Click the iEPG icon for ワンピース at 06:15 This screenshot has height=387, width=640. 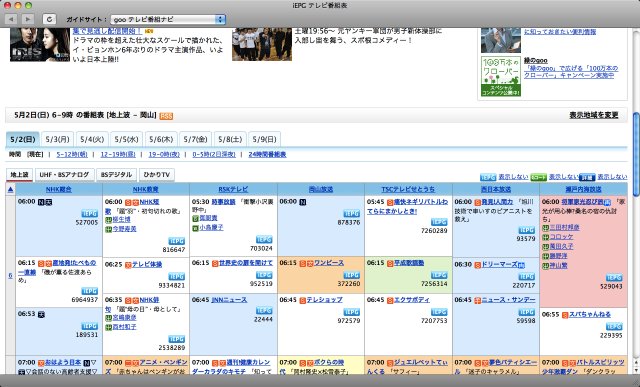[351, 275]
